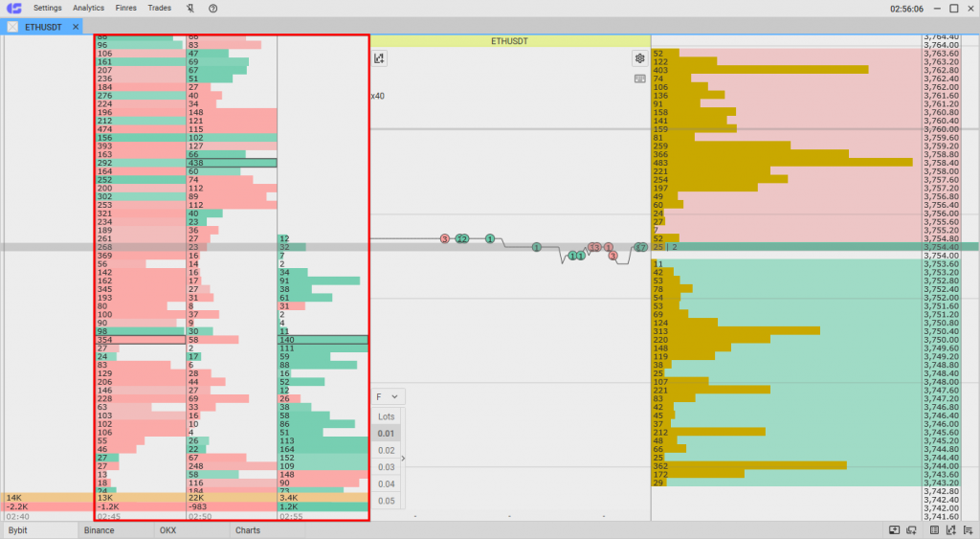Click the x40 scale label
The width and height of the screenshot is (980, 539).
click(377, 97)
